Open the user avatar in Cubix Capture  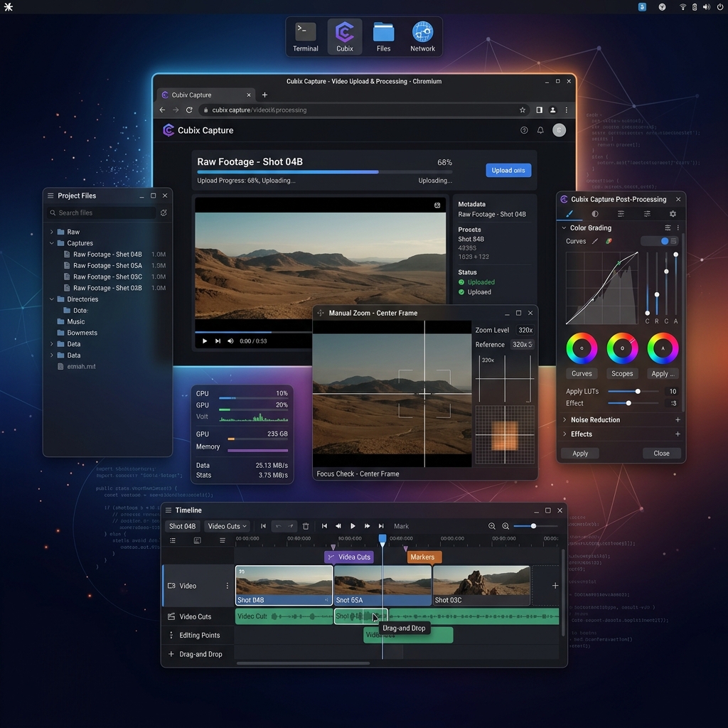pyautogui.click(x=559, y=131)
